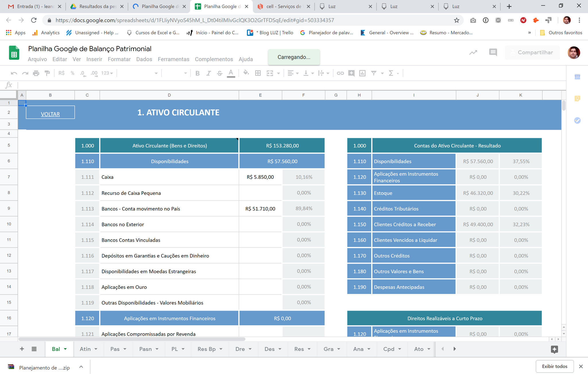
Task: Insert a link icon
Action: (x=340, y=73)
